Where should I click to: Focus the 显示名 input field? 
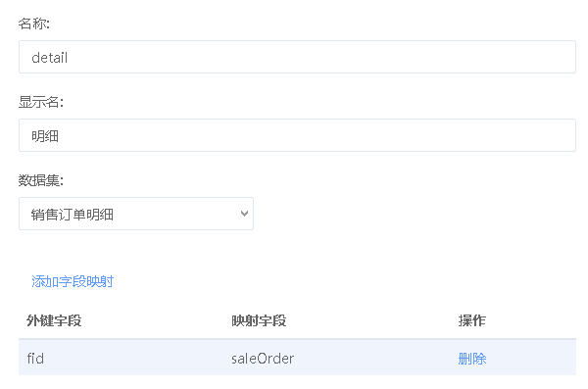coord(297,135)
